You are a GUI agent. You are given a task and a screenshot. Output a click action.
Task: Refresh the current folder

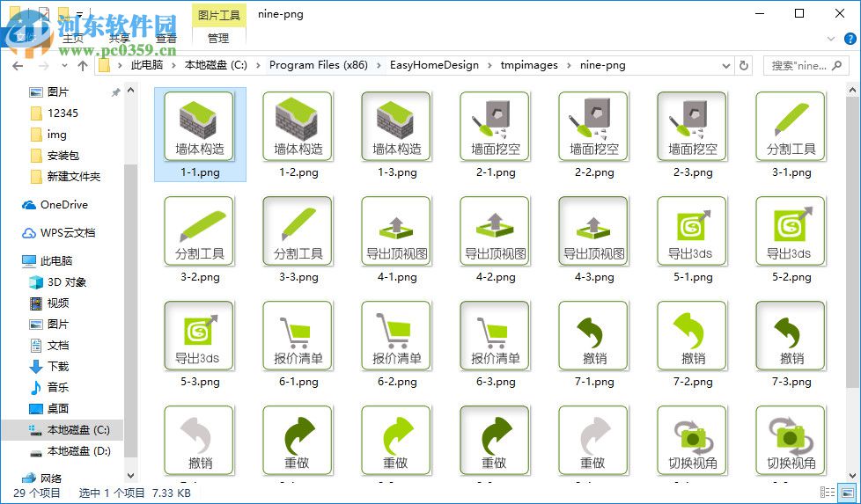(744, 66)
